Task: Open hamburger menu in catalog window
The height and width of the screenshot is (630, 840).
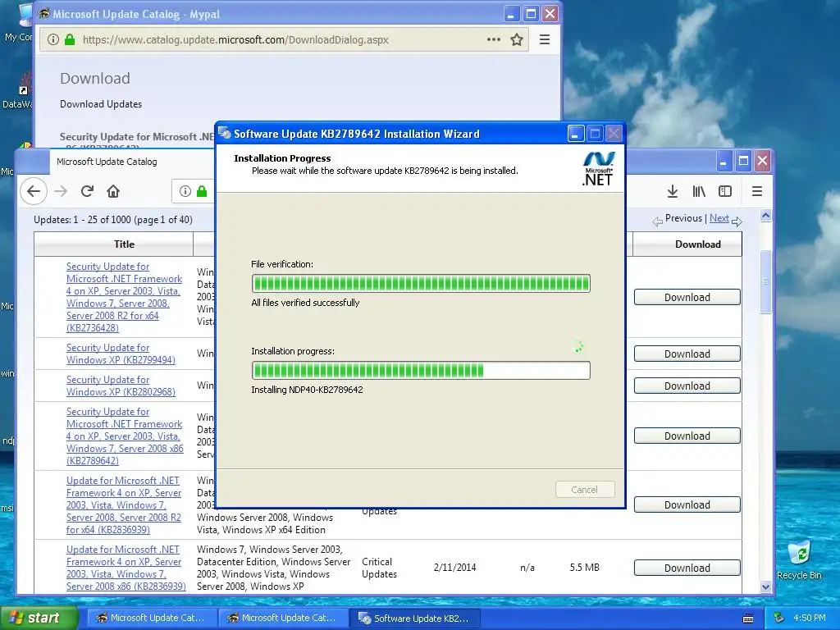Action: (x=757, y=191)
